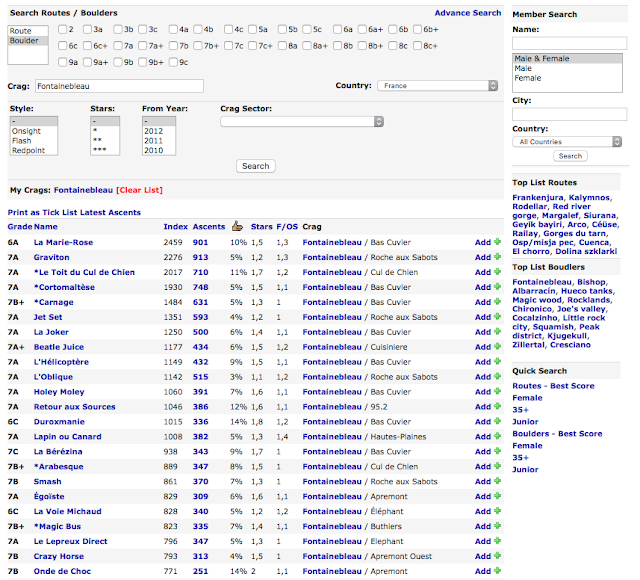
Task: Click green plus icon in La Voie Michaud row
Action: (497, 511)
